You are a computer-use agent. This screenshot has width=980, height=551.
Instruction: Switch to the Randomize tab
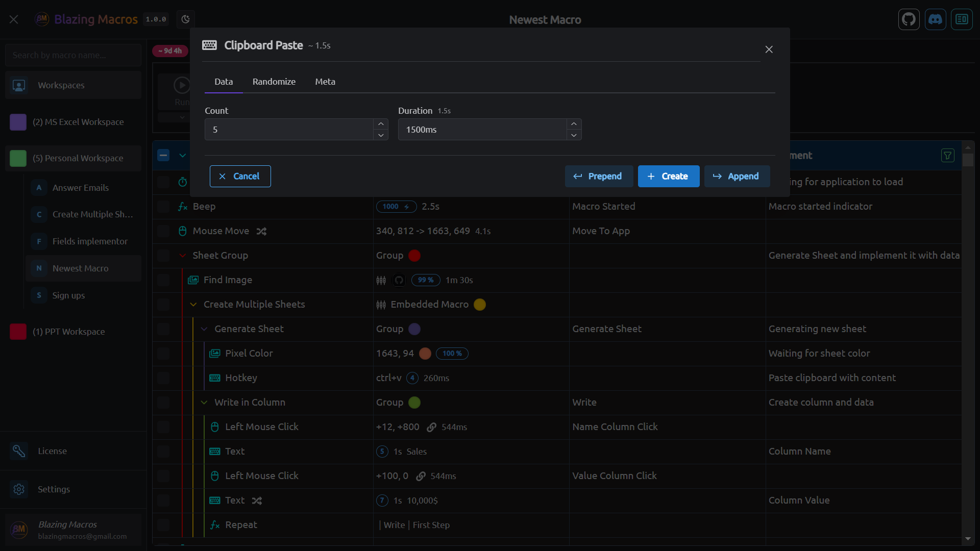pyautogui.click(x=274, y=82)
